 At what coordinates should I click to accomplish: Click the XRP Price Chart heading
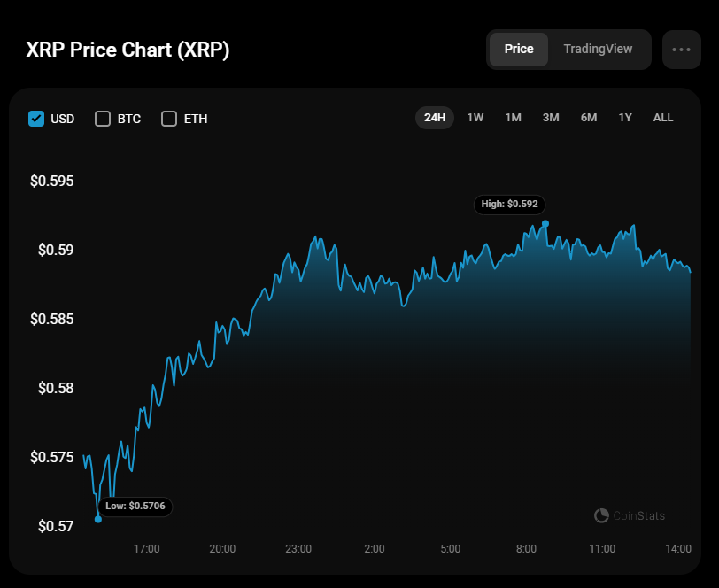point(128,50)
